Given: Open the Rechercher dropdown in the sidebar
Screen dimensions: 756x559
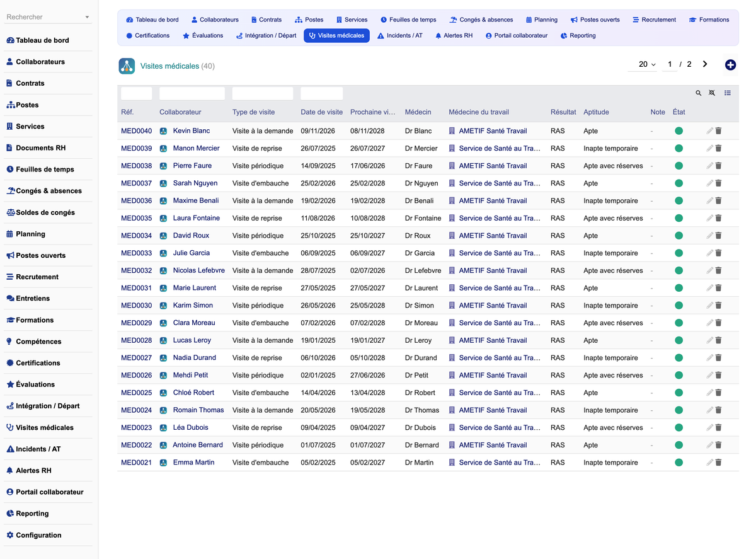Looking at the screenshot, I should 48,17.
